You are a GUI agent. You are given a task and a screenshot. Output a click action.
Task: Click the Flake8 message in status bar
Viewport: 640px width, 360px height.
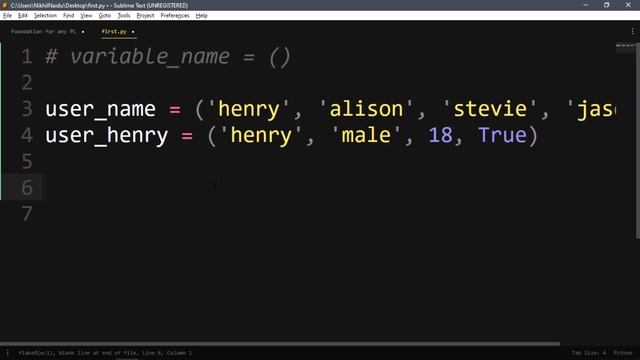pos(105,353)
